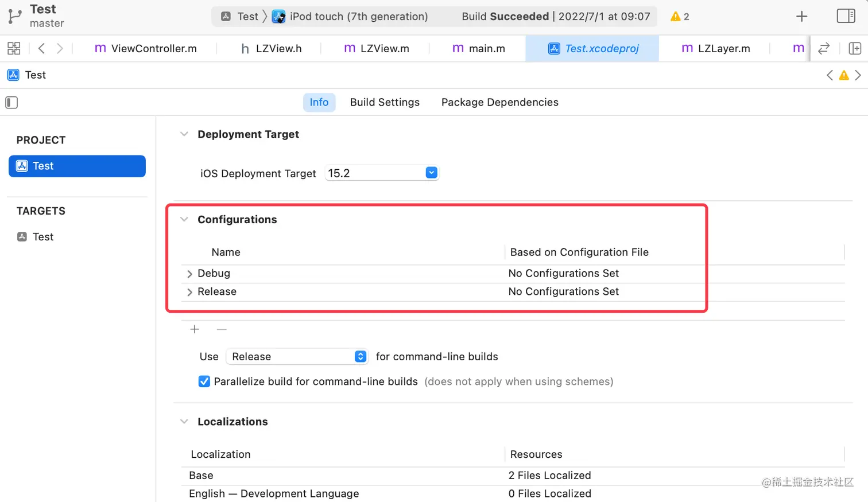868x502 pixels.
Task: Click the master branch label
Action: [47, 24]
